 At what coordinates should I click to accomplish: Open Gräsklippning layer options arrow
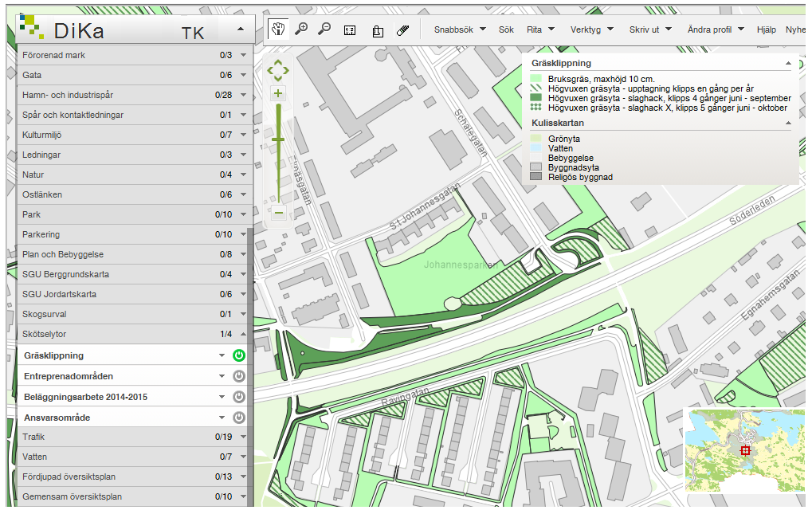(222, 355)
